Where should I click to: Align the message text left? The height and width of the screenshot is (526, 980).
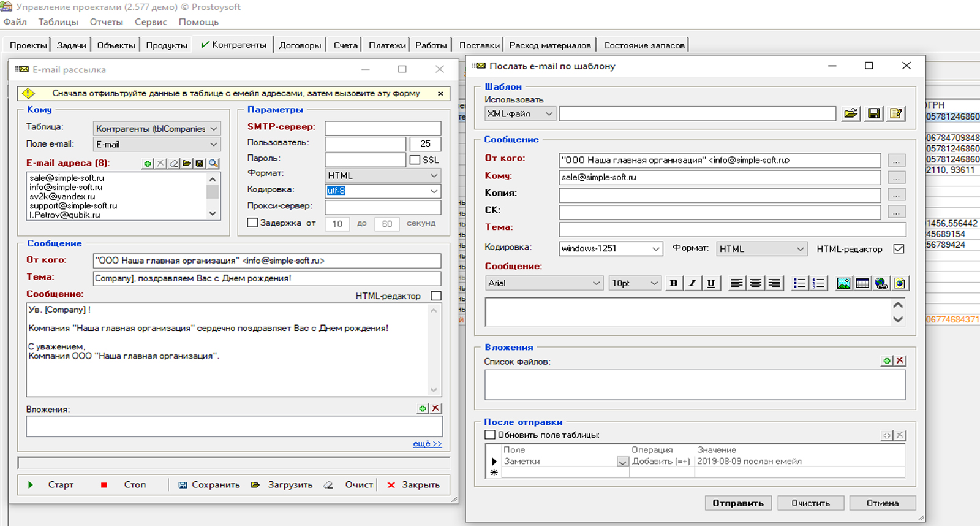pyautogui.click(x=737, y=283)
